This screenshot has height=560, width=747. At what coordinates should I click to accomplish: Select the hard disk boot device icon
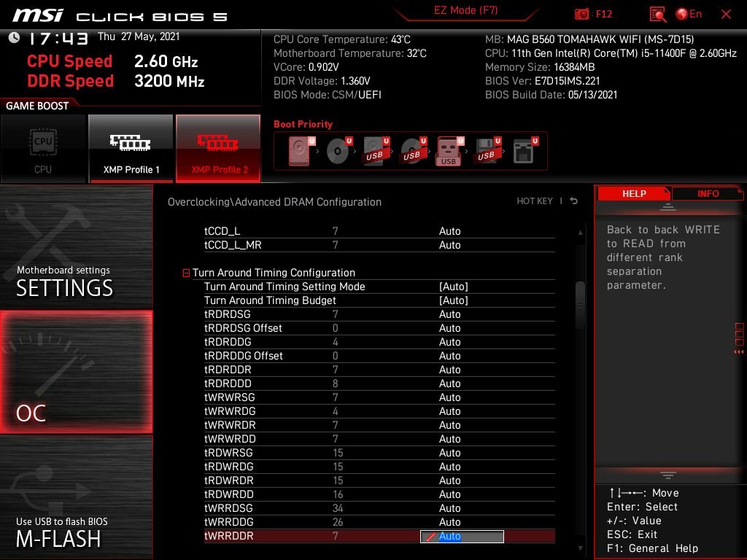tap(301, 151)
